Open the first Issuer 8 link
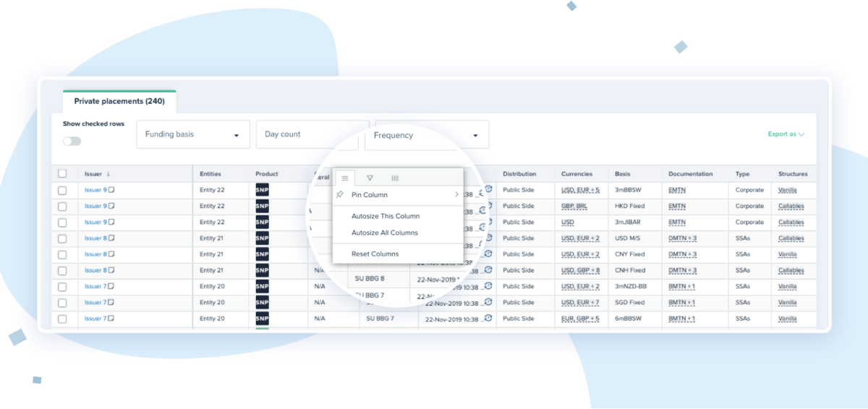This screenshot has width=868, height=409. pos(95,238)
